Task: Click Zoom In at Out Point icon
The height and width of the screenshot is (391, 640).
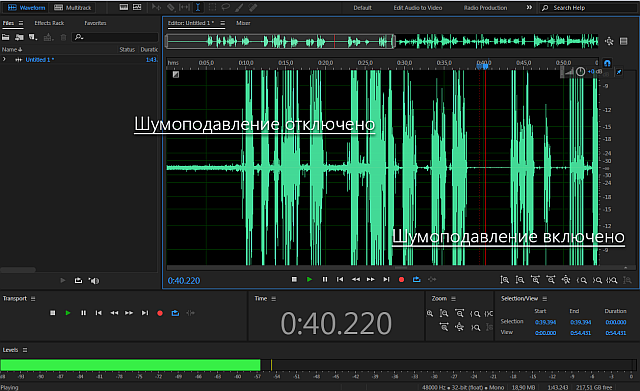Action: (x=597, y=280)
